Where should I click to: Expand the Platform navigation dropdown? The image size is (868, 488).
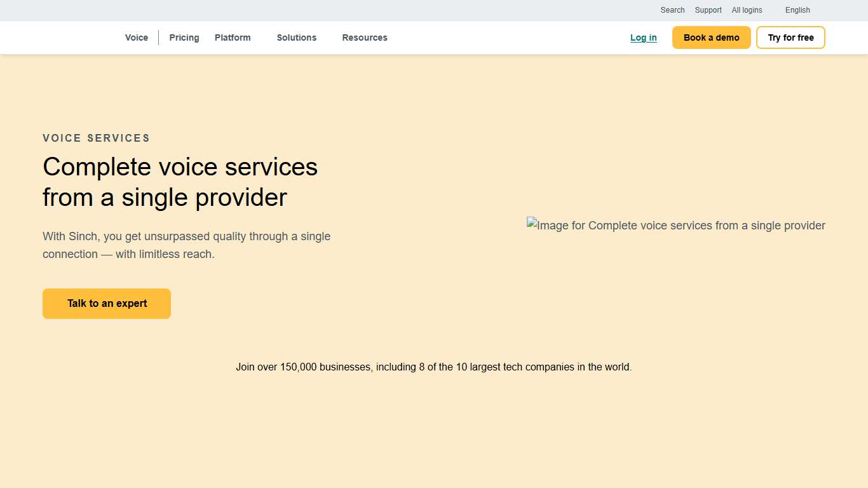tap(233, 37)
